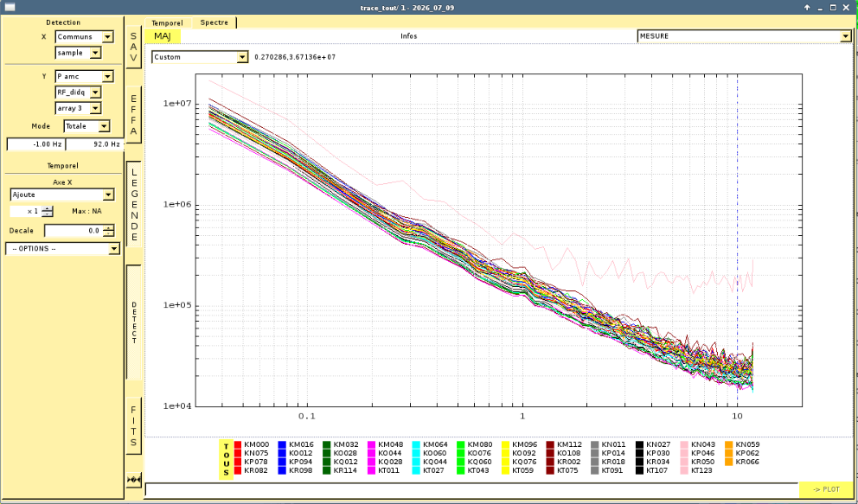Increment the Decale value stepper
Screen dimensions: 858x504
pos(109,227)
